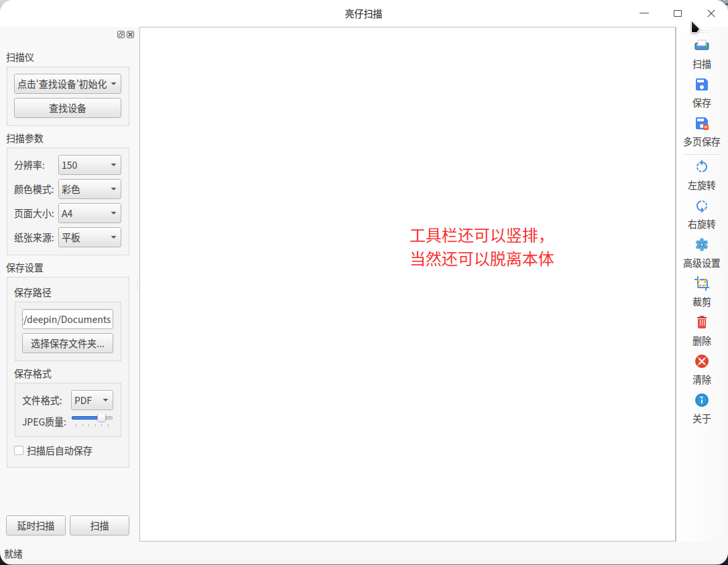Viewport: 728px width, 565px height.
Task: Click the choose save folder button (选择保存文件夹...)
Action: [x=68, y=344]
